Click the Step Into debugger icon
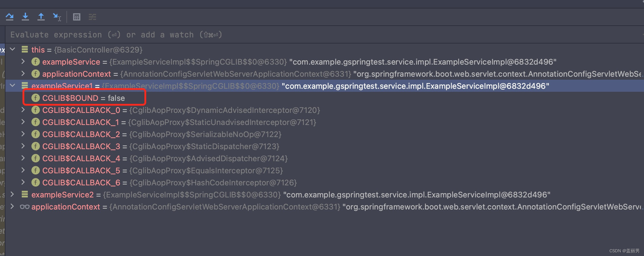 point(25,17)
